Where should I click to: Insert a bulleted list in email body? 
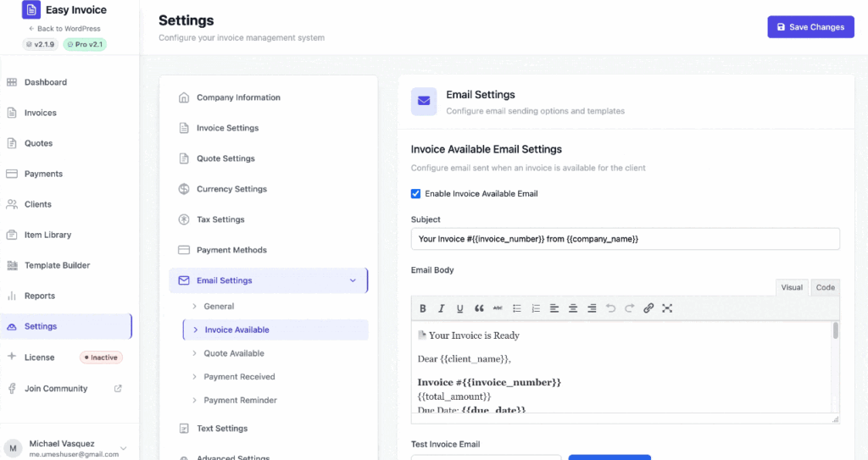tap(517, 308)
